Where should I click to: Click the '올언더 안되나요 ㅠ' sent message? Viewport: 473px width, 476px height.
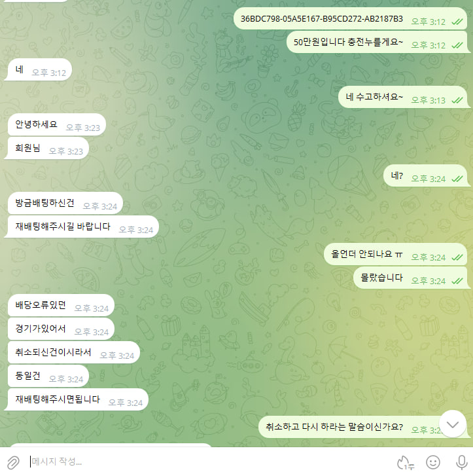point(395,254)
